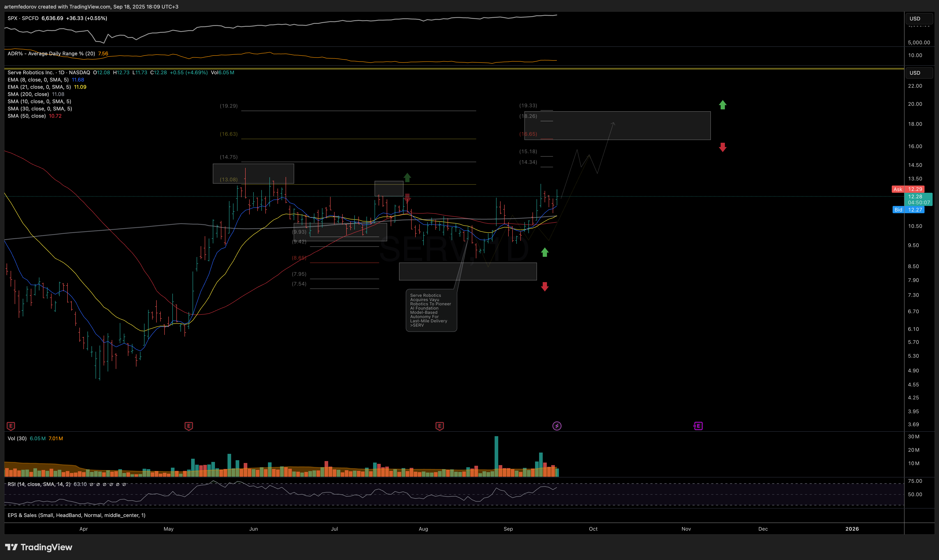Viewport: 939px width, 560px height.
Task: Select the EMA 21 indicator legend
Action: [x=39, y=87]
